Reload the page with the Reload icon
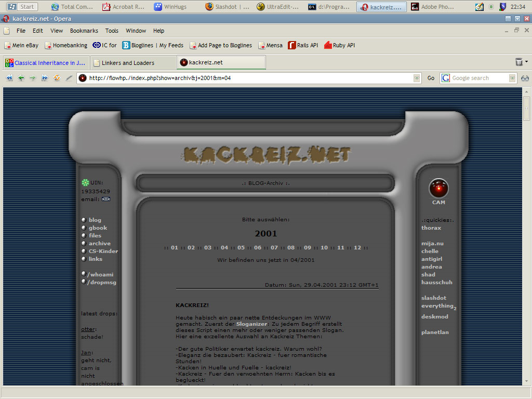This screenshot has height=399, width=532. point(57,78)
